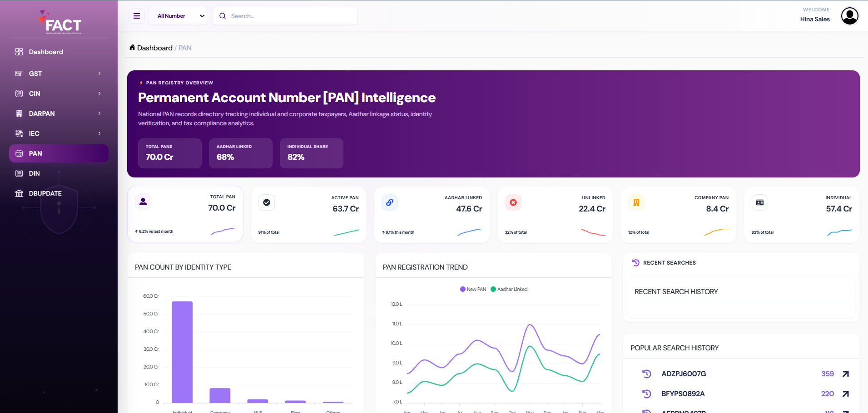Click '9.1% this month' text
The width and height of the screenshot is (868, 413).
coord(398,232)
